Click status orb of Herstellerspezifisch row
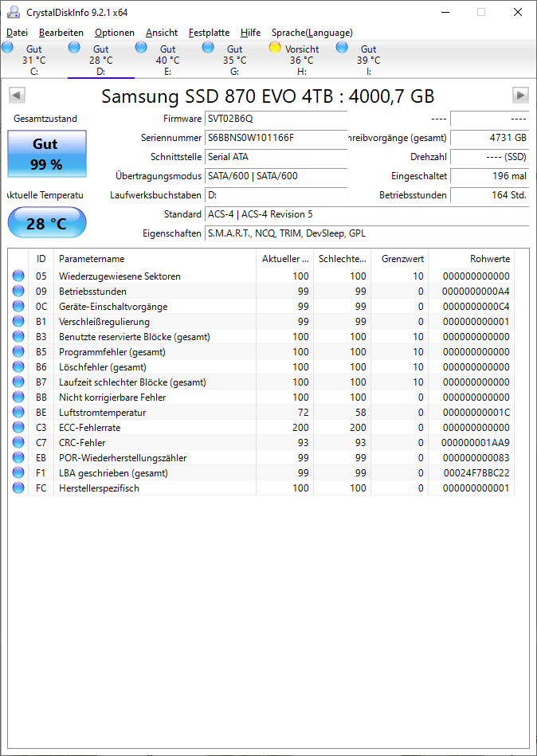This screenshot has width=537, height=756. tap(18, 488)
